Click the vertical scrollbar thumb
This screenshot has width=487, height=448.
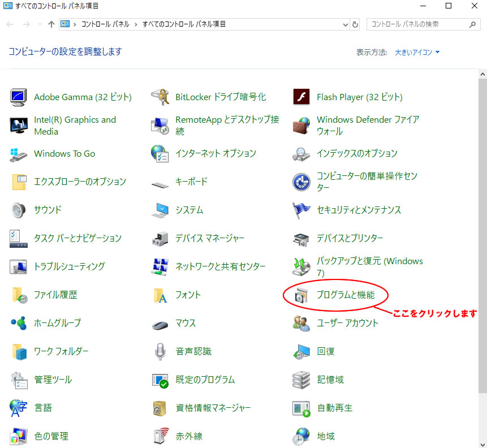point(482,236)
